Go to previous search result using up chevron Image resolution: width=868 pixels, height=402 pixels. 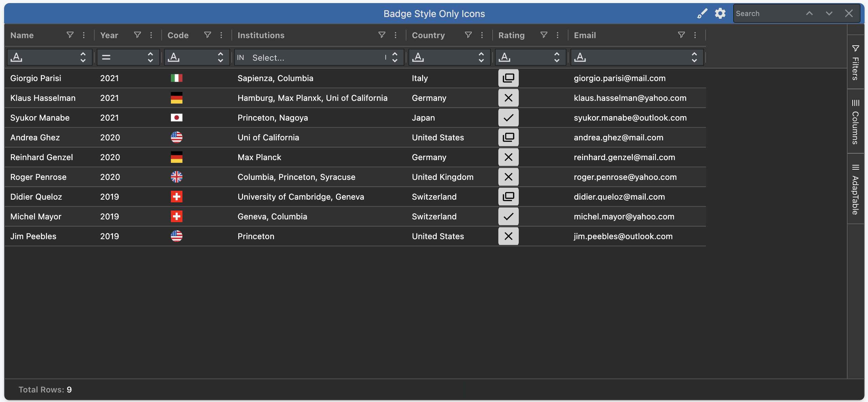pos(809,14)
